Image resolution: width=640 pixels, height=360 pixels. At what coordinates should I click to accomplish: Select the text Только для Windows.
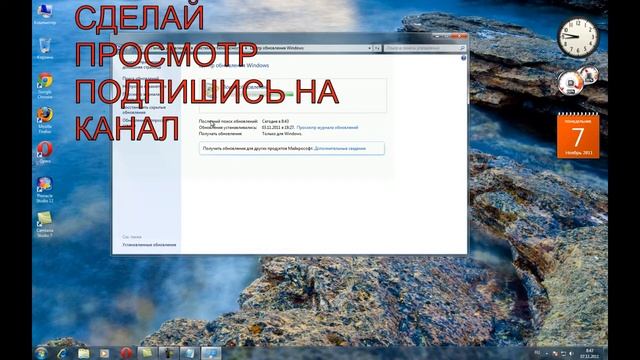point(282,134)
